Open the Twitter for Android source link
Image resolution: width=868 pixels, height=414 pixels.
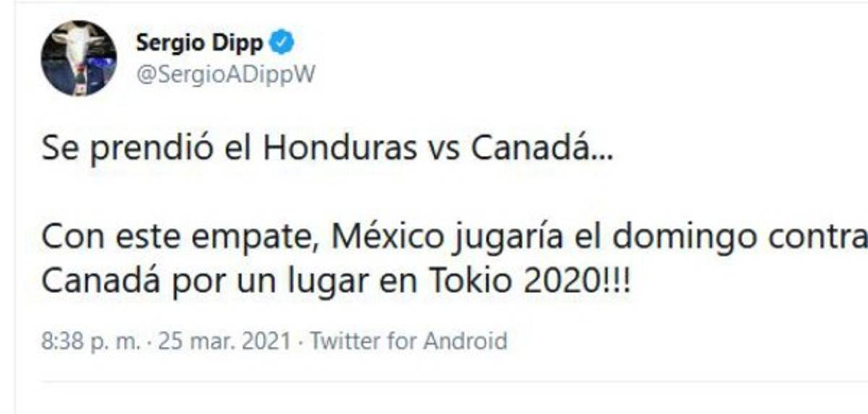(x=409, y=340)
